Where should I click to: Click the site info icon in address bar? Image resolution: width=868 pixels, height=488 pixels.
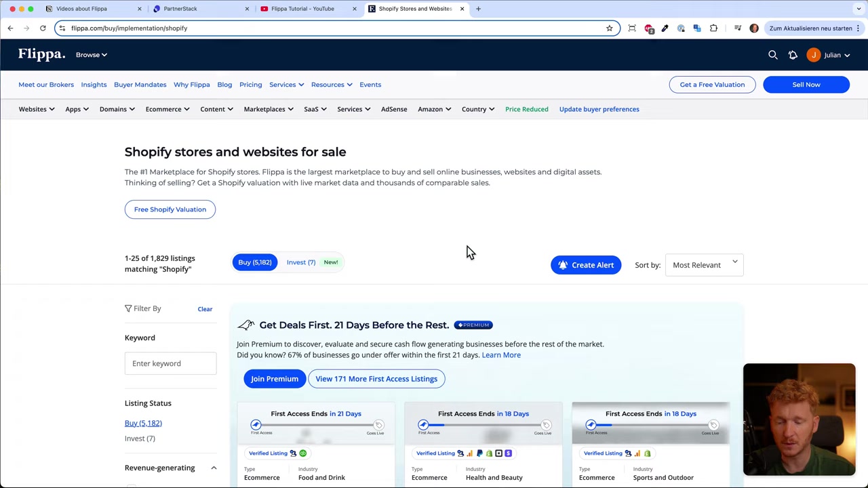(x=62, y=28)
